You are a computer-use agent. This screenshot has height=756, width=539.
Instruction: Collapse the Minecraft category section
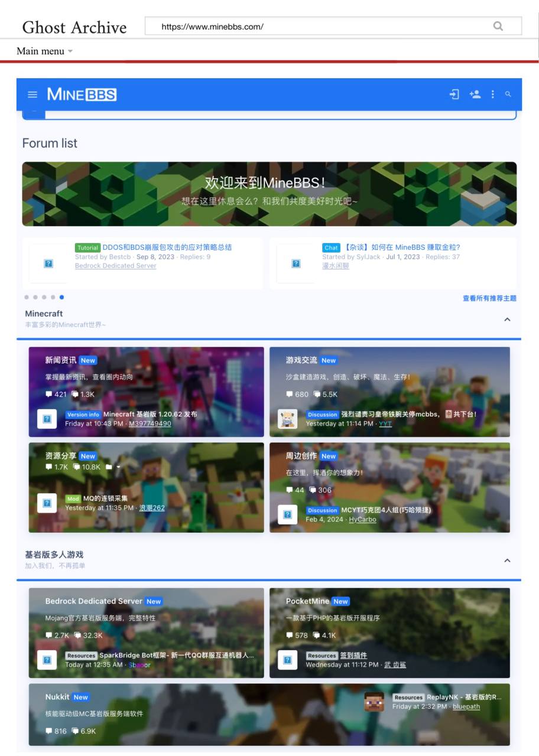click(507, 320)
